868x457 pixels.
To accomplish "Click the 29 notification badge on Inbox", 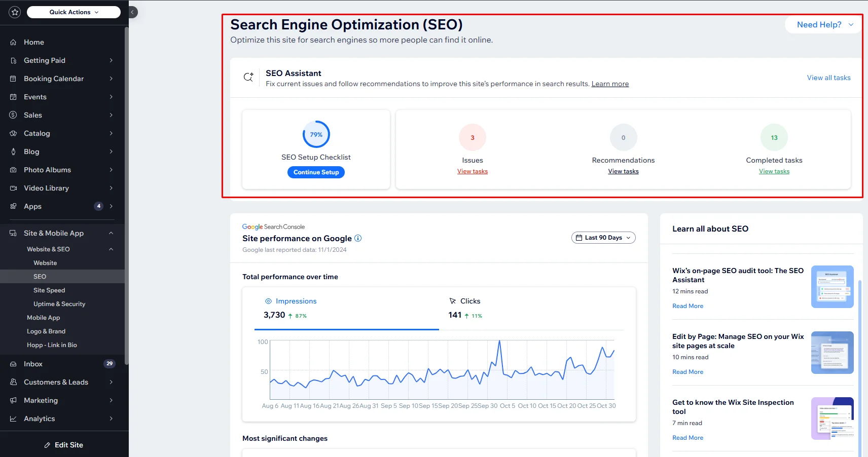I will point(110,364).
